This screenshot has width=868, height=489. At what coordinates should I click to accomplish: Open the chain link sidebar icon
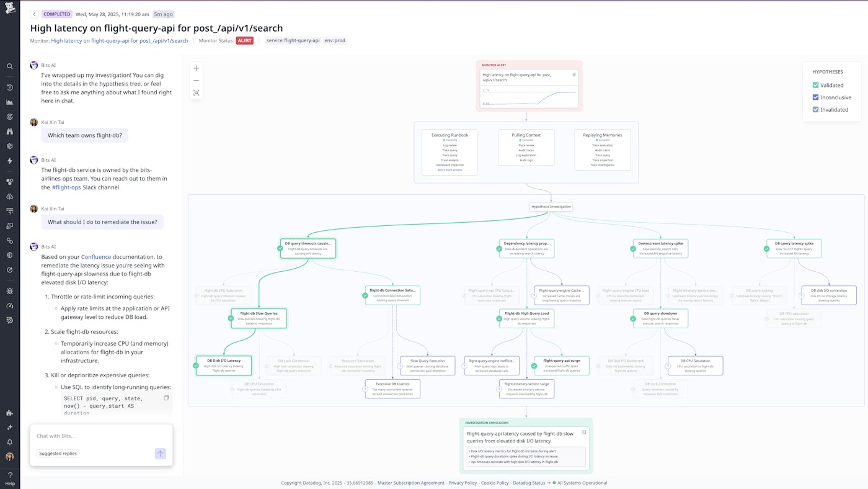[x=10, y=241]
